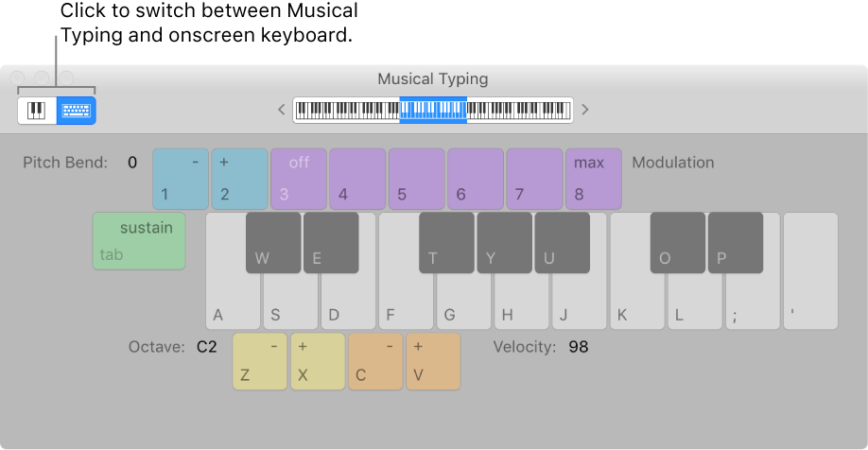The height and width of the screenshot is (450, 868).
Task: Close the Musical Typing window
Action: pos(17,78)
